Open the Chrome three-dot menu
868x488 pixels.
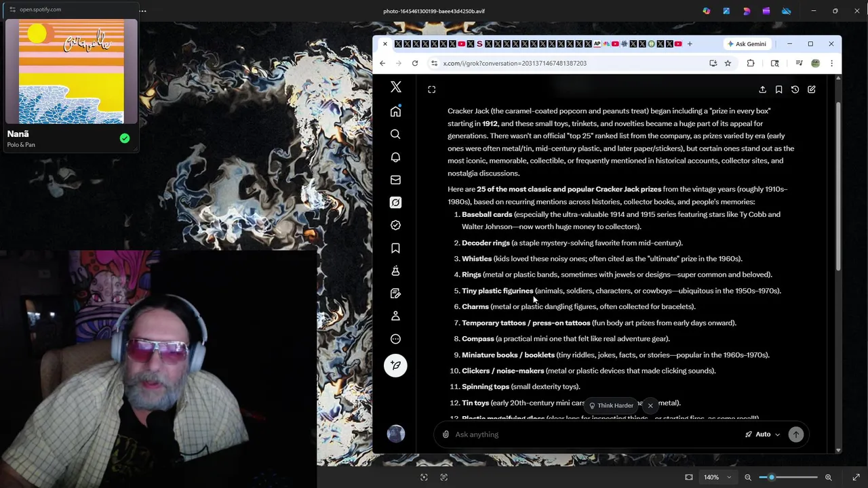coord(831,63)
